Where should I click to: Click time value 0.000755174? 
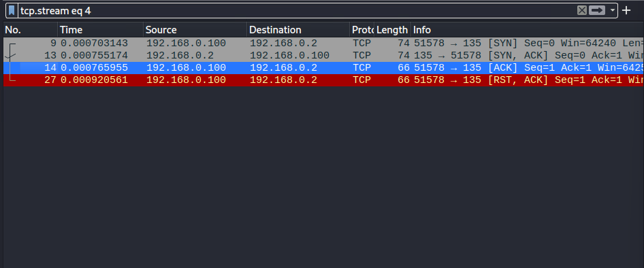coord(95,55)
